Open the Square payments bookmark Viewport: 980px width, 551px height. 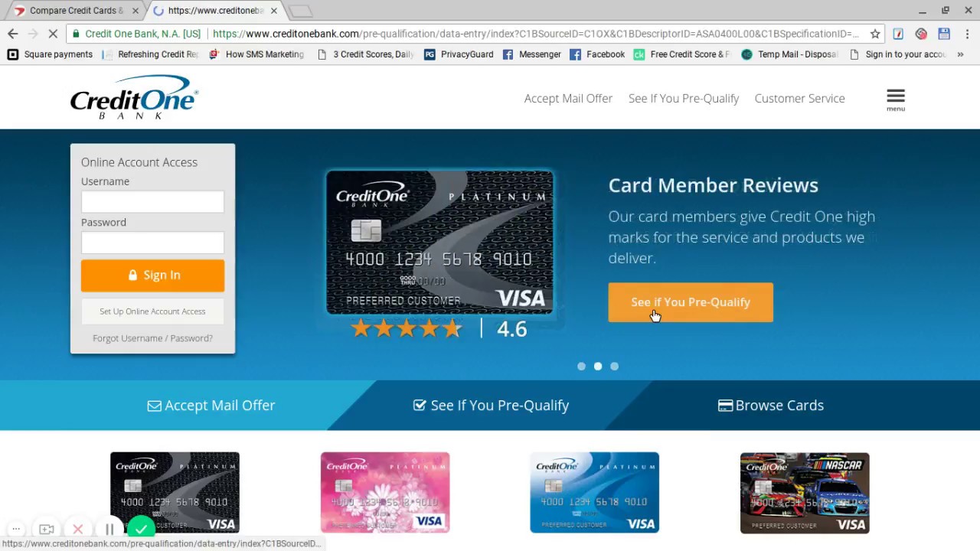coord(50,54)
